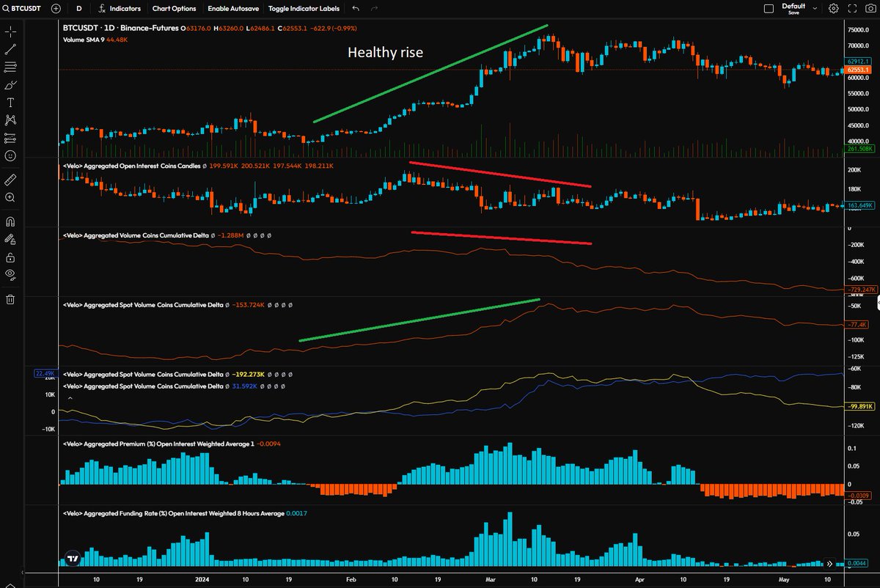Select the text annotation tool
The height and width of the screenshot is (588, 880).
[x=10, y=103]
